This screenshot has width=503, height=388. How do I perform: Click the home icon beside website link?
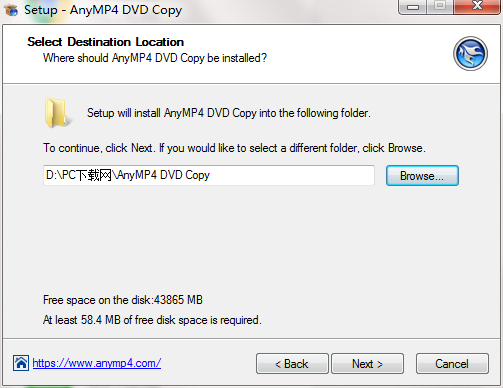point(21,363)
